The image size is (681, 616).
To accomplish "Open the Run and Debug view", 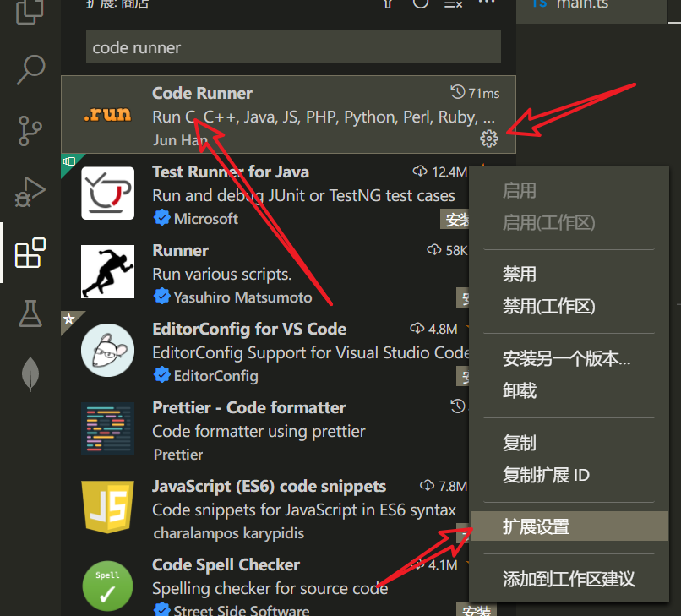I will click(x=30, y=192).
